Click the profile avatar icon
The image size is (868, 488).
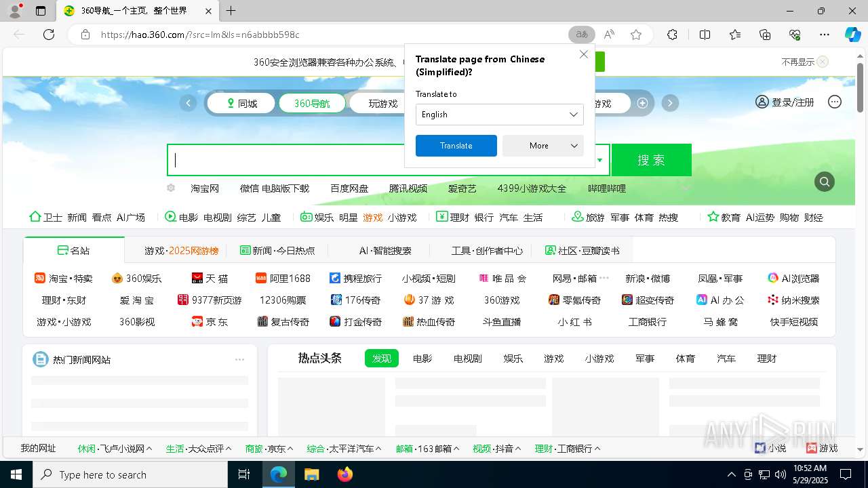(x=15, y=11)
